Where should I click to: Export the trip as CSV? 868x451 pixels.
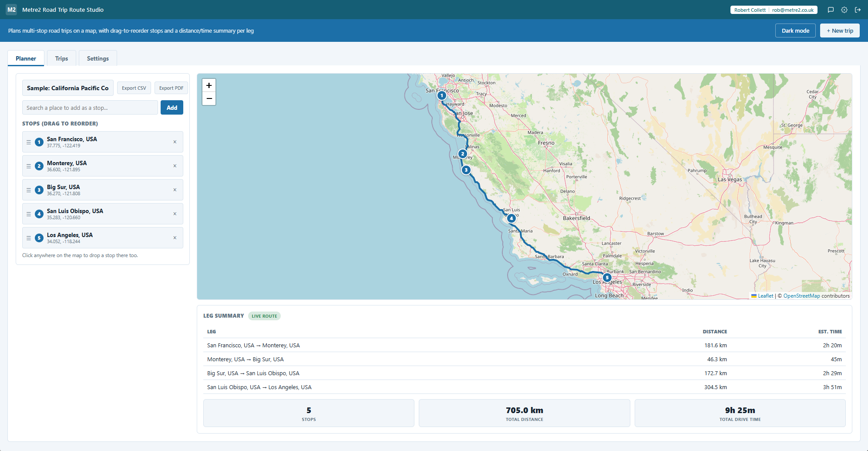coord(134,88)
